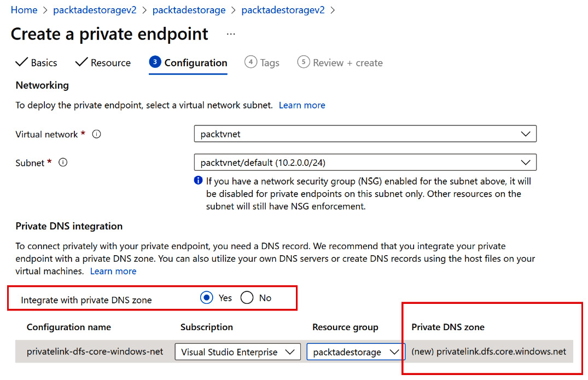The width and height of the screenshot is (588, 380).
Task: Navigate to Home breadcrumb
Action: click(x=24, y=10)
